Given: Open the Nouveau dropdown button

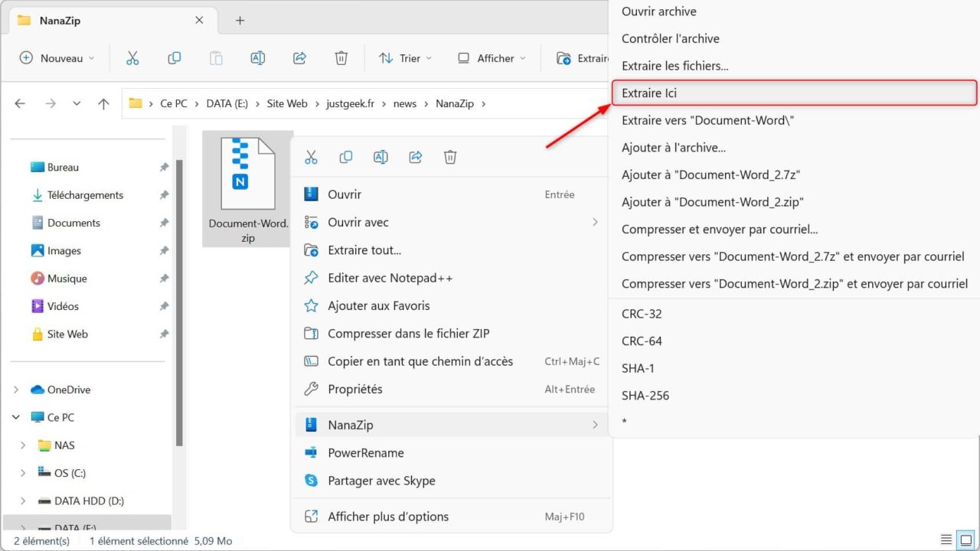Looking at the screenshot, I should click(x=57, y=58).
